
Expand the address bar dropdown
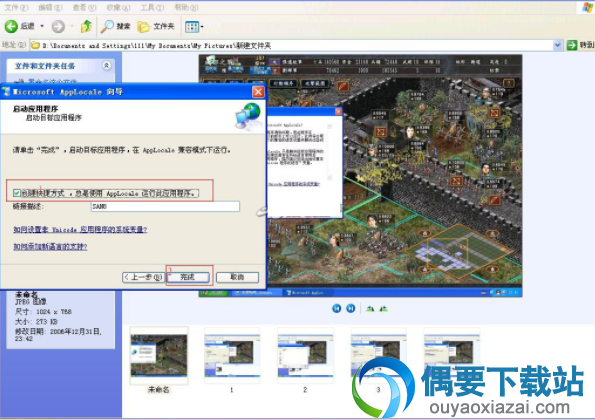pyautogui.click(x=557, y=45)
